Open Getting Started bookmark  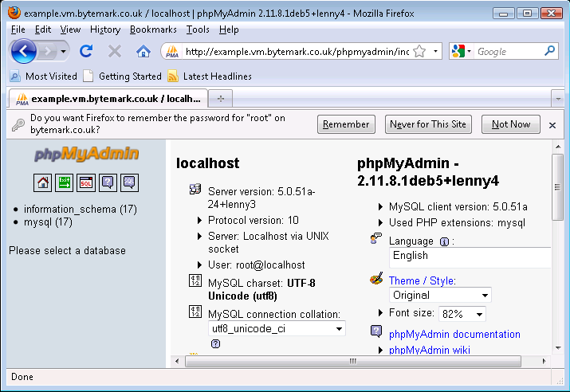coord(130,76)
